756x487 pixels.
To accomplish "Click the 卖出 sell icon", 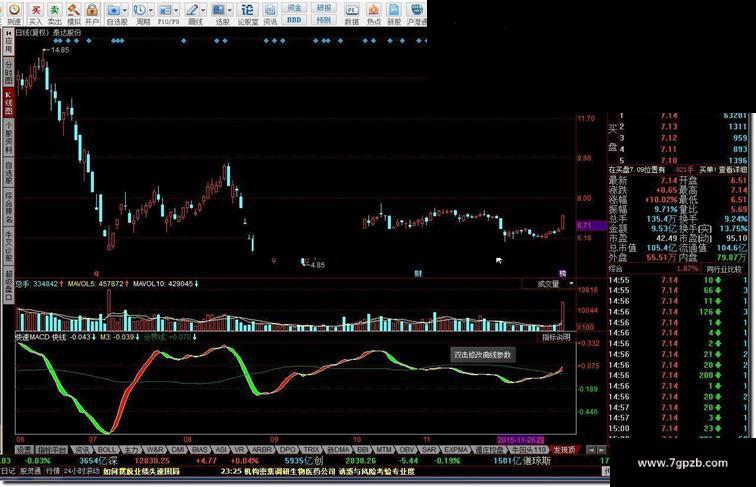I will tap(54, 10).
